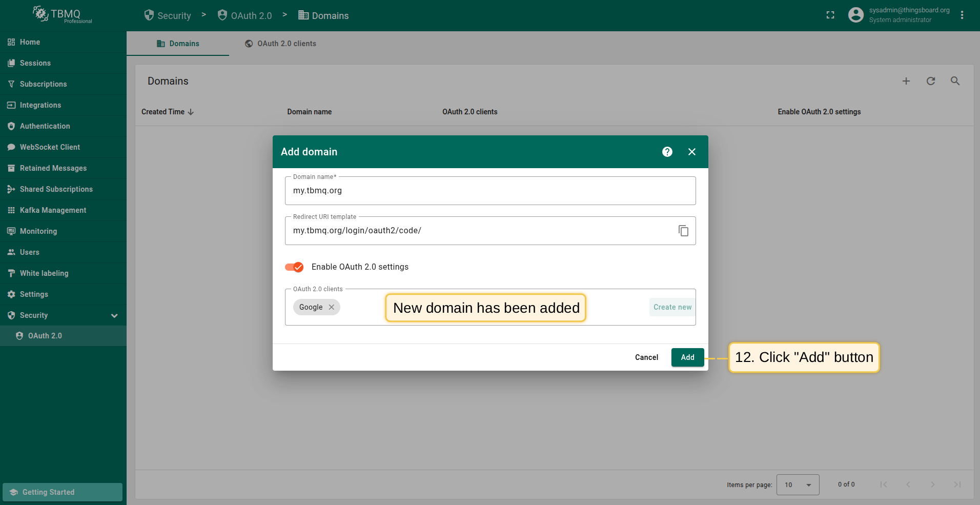The width and height of the screenshot is (980, 505).
Task: Refresh the Domains table
Action: pos(930,81)
